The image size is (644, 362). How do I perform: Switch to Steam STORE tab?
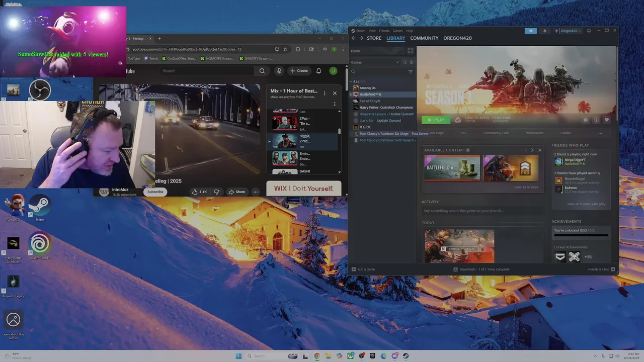pos(374,38)
